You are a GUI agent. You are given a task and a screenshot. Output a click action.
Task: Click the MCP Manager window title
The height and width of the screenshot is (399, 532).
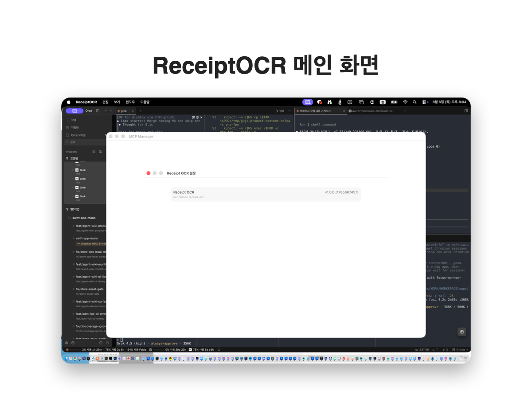[x=141, y=137]
